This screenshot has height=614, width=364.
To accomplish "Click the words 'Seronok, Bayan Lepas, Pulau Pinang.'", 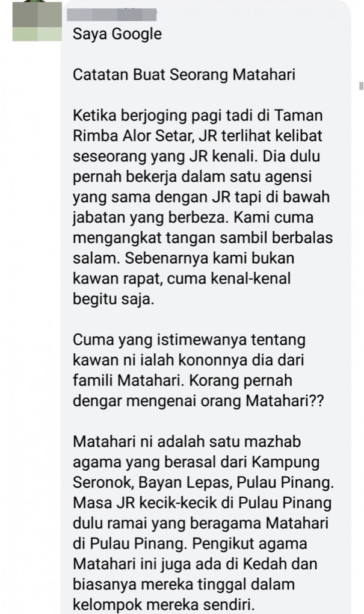I will [x=203, y=482].
